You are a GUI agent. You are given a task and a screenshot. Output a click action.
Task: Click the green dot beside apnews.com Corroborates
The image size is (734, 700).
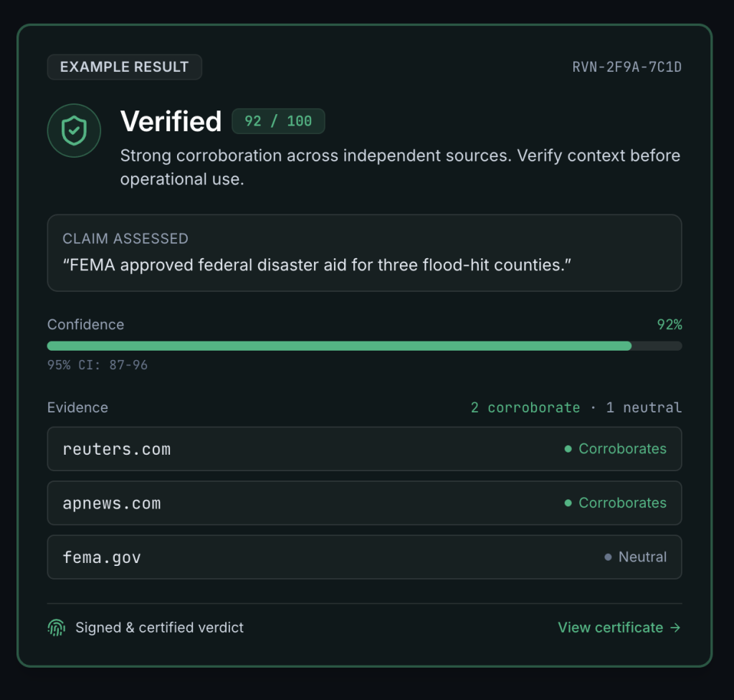(568, 503)
